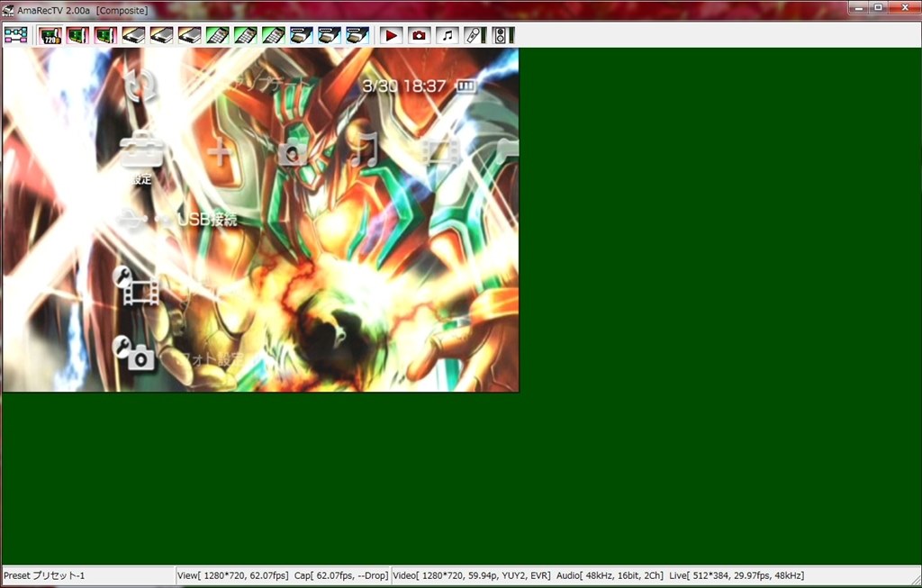Close the AmaRecTV window
Screen dimensions: 922x588
(904, 7)
